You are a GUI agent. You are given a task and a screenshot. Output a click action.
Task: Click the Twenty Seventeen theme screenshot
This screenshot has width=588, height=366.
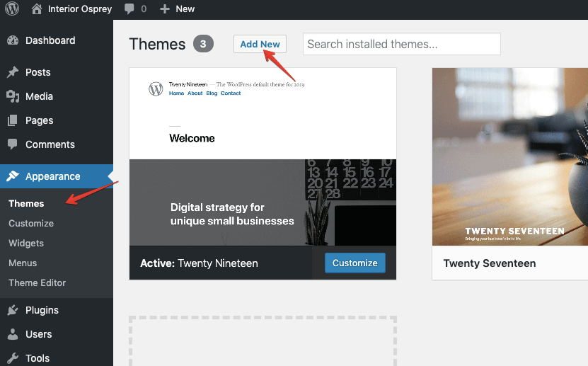[x=510, y=156]
